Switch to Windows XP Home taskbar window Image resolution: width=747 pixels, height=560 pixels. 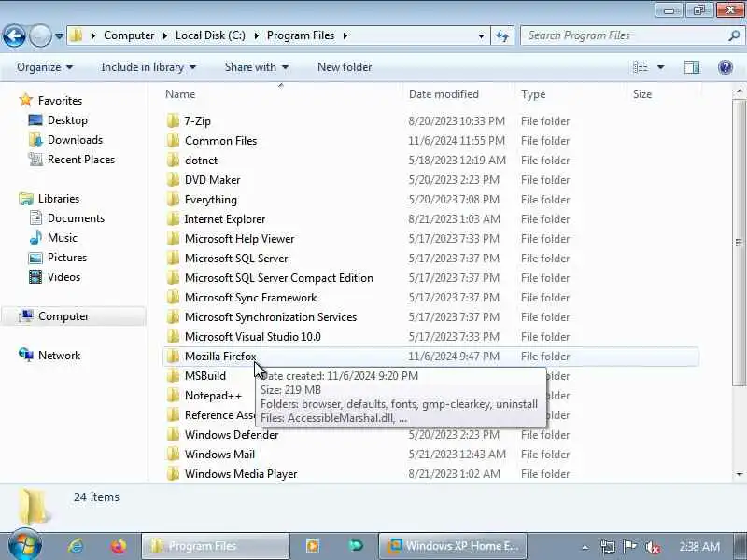[453, 546]
